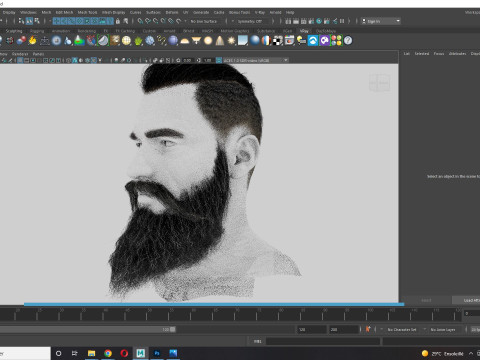480x360 pixels.
Task: Click the sun light shelf icon
Action: 231,41
